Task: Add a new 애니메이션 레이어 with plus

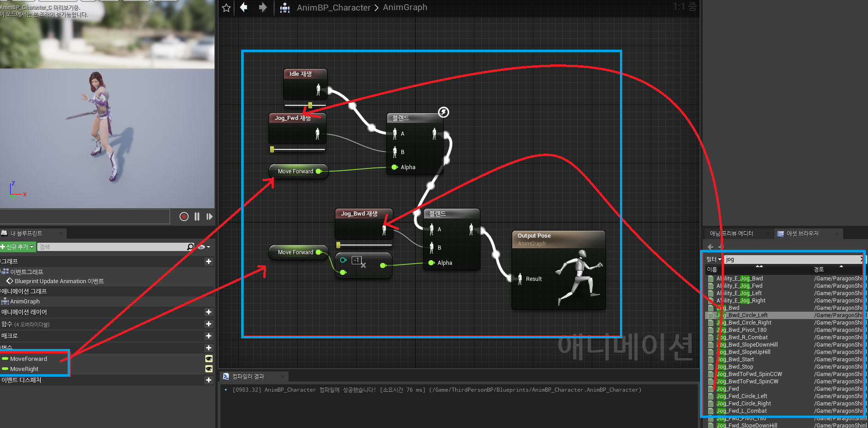Action: [x=208, y=312]
